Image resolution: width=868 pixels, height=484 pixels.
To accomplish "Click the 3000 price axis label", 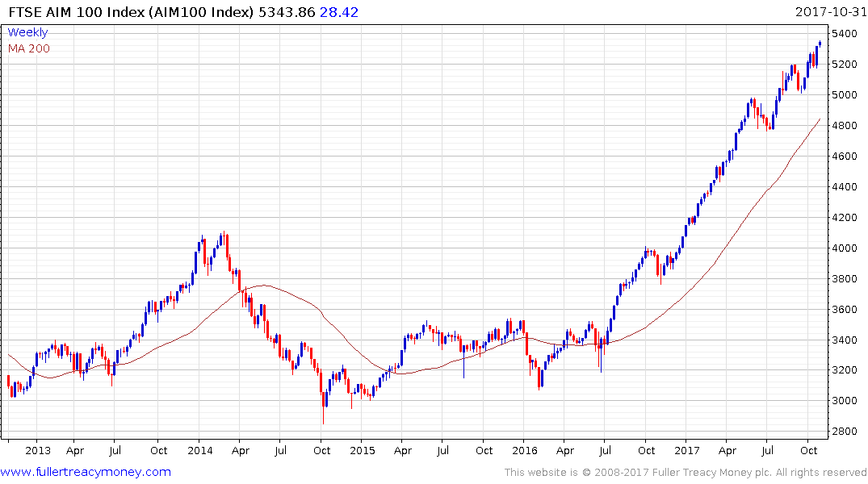I will [845, 400].
